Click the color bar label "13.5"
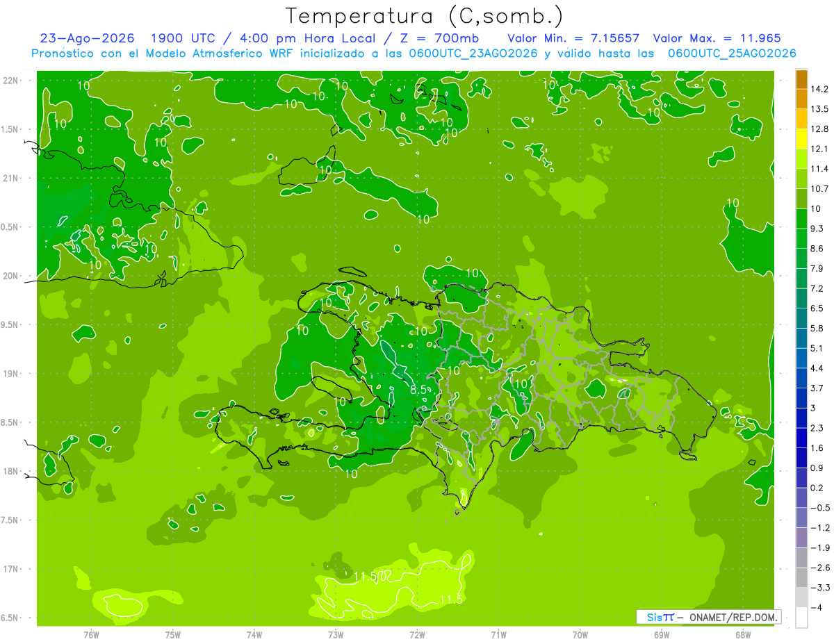 tap(819, 109)
